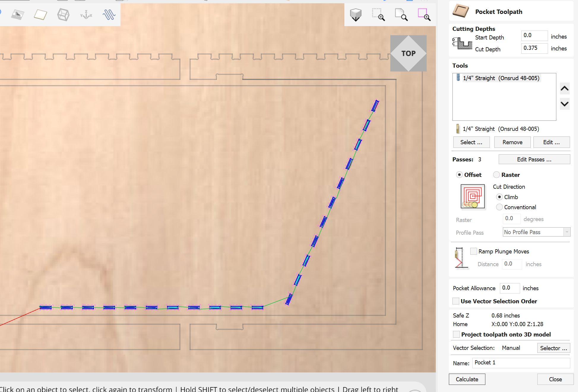578x392 pixels.
Task: Check Use Vector Selection Order
Action: (456, 301)
